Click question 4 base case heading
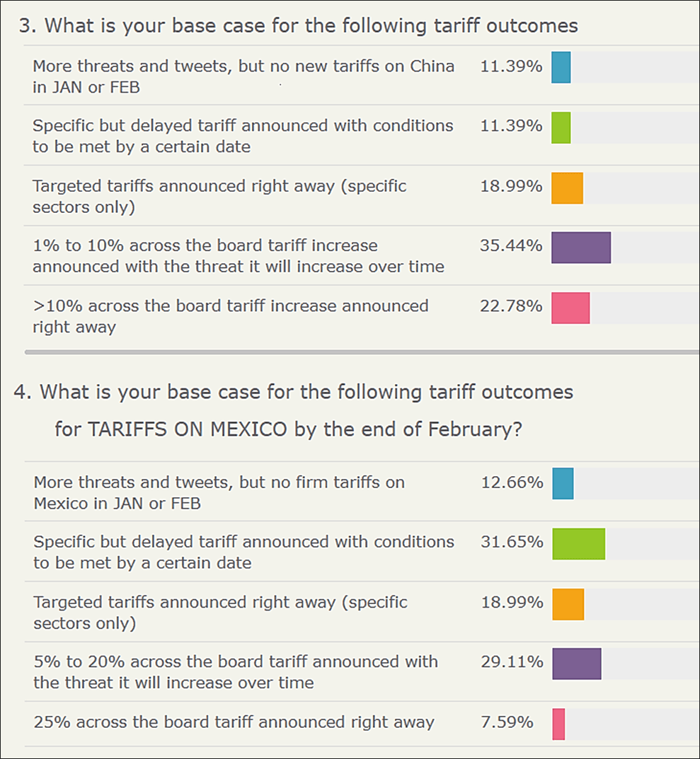 coord(294,392)
